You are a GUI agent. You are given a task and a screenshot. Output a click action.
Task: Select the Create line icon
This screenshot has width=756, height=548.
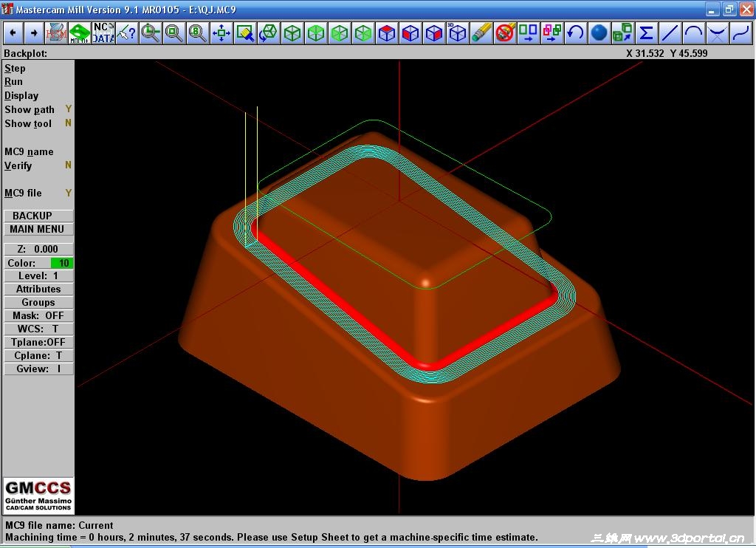(670, 32)
